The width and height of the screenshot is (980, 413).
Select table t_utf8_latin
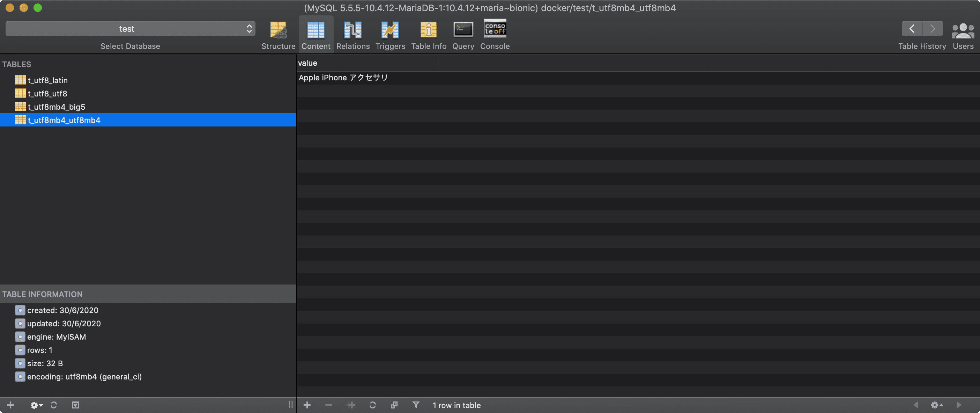[x=148, y=80]
